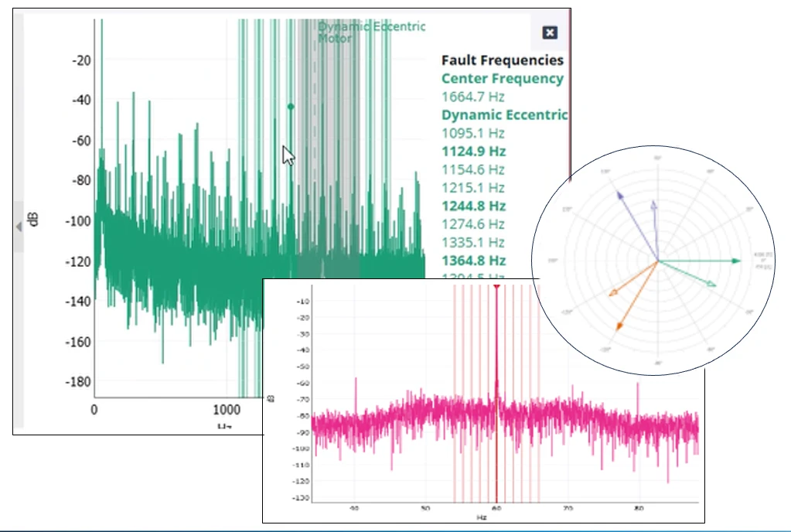The image size is (791, 532).
Task: Click the red triangle marker at 60 Hz
Action: (496, 287)
